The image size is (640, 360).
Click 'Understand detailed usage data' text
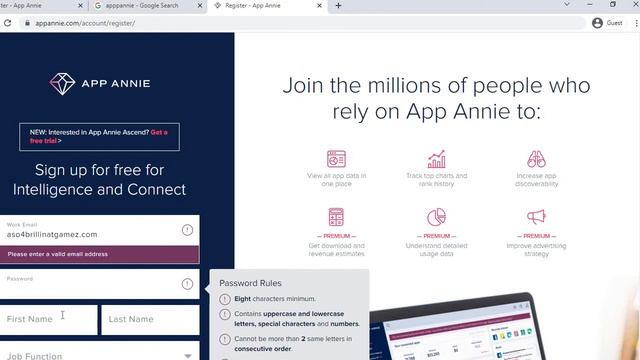436,250
